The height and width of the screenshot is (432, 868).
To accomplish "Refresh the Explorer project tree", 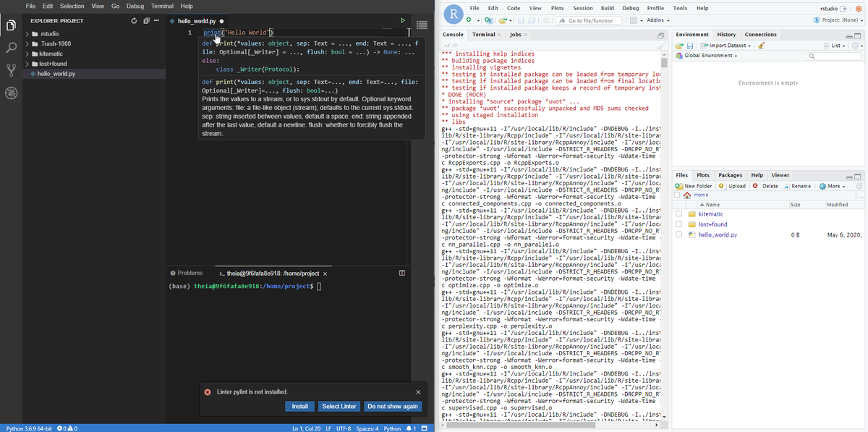I will click(134, 21).
